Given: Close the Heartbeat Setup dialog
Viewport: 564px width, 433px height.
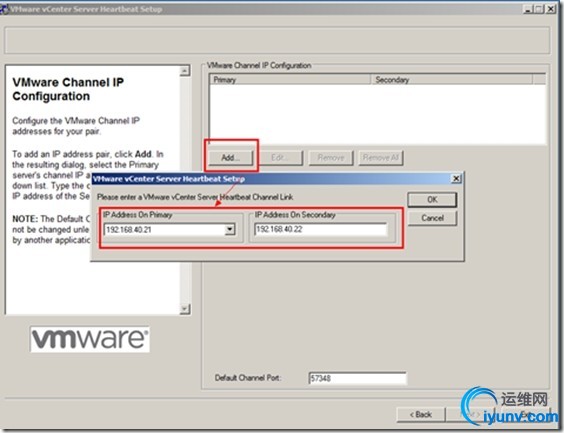Looking at the screenshot, I should click(x=456, y=178).
